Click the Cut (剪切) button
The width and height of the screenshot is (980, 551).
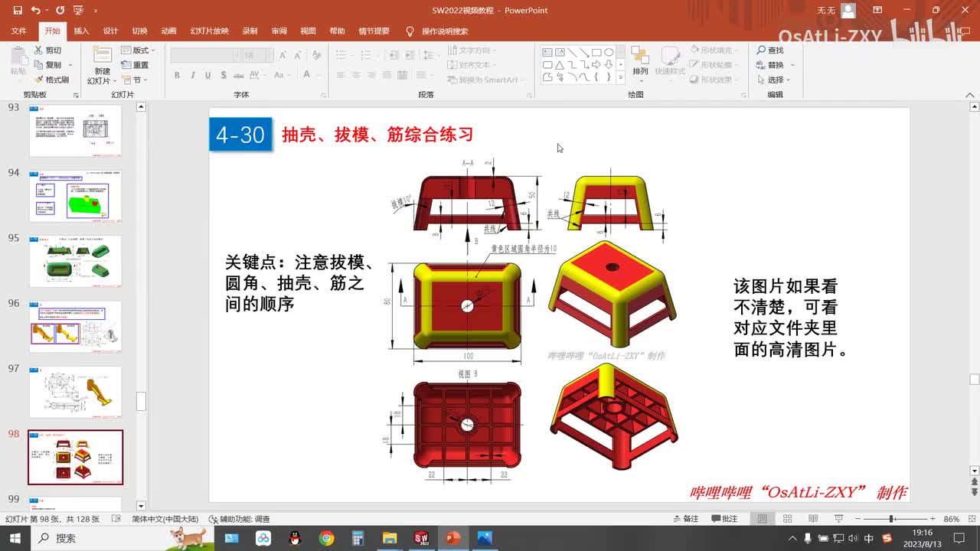47,51
